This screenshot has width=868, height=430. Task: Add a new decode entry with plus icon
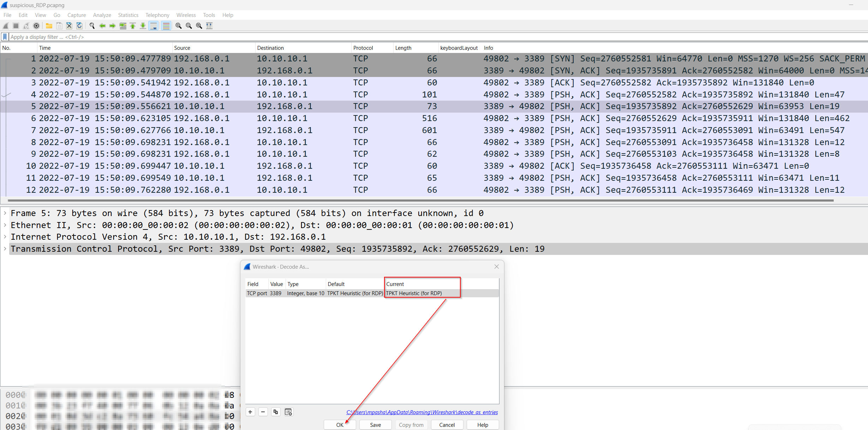tap(250, 412)
